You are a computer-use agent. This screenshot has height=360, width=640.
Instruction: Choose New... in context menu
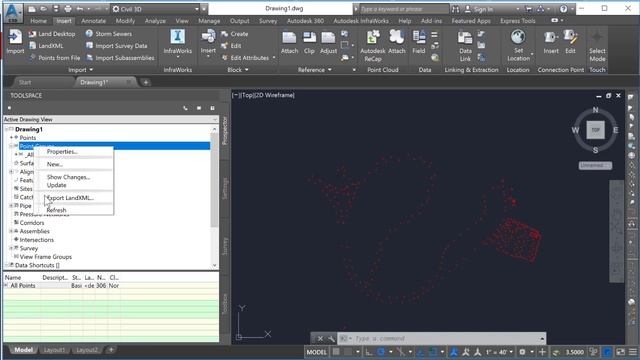[x=55, y=164]
